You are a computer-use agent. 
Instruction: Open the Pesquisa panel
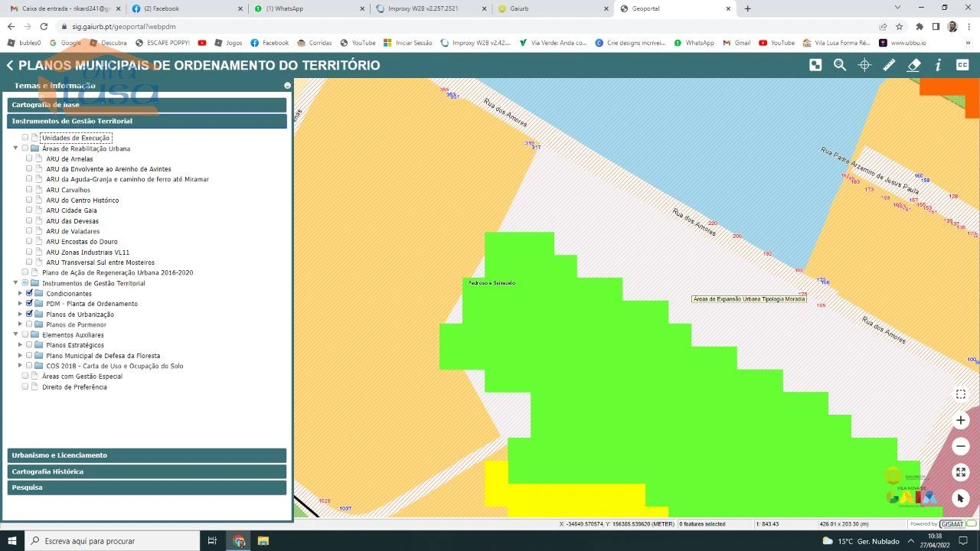147,487
